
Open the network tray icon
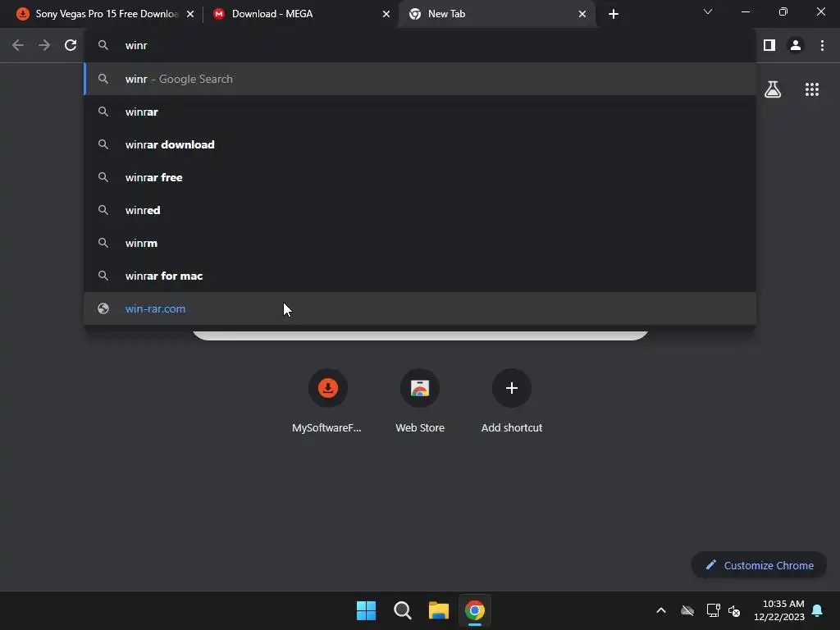713,610
